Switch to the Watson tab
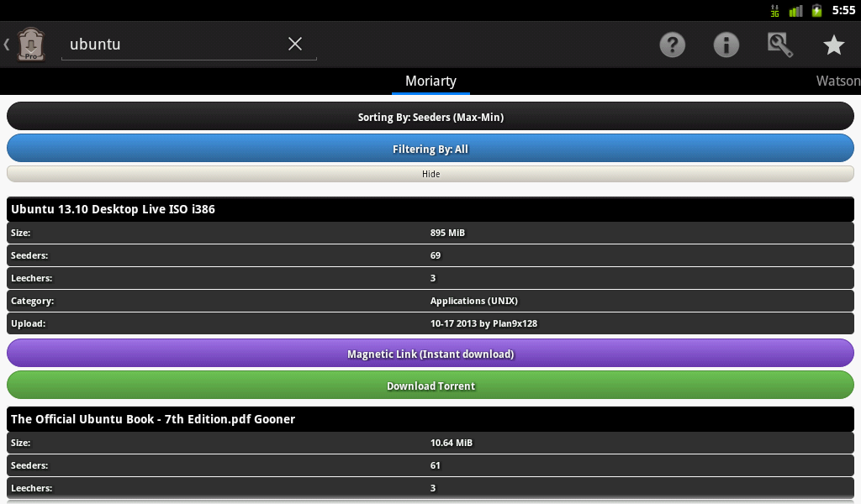The image size is (861, 504). pos(838,81)
